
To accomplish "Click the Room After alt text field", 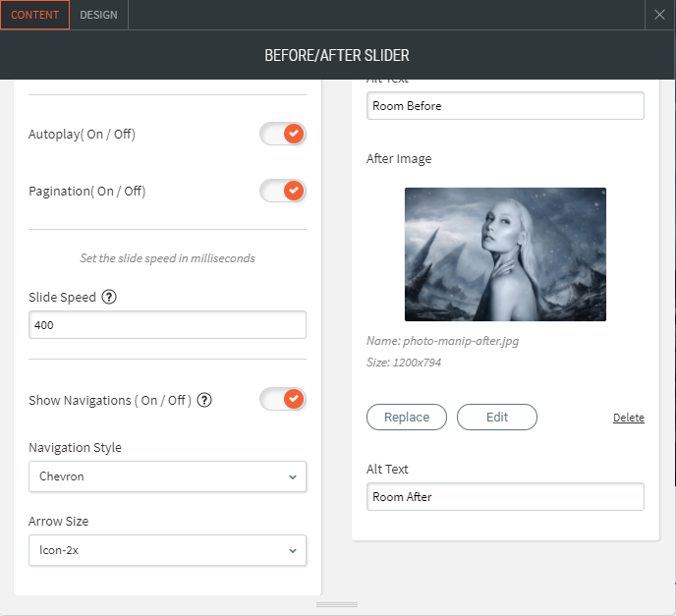I will click(505, 497).
